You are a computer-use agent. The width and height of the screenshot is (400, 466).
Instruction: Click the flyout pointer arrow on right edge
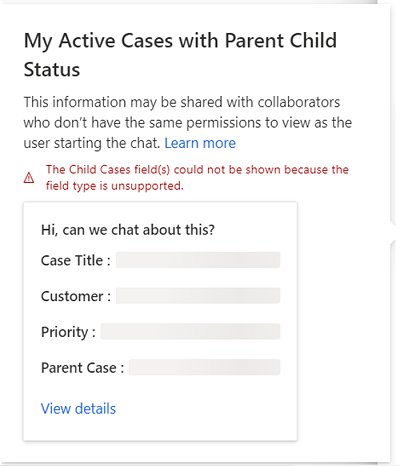pyautogui.click(x=393, y=232)
